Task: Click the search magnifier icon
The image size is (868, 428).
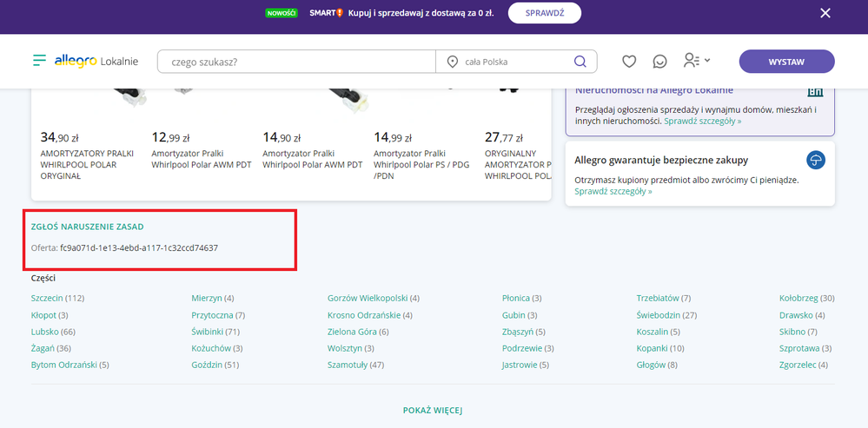Action: point(580,62)
